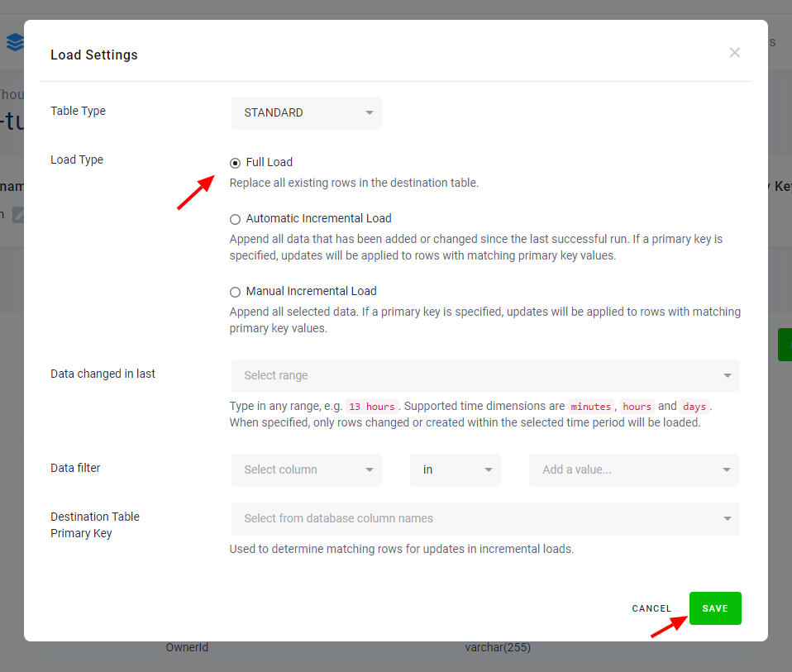Image resolution: width=792 pixels, height=672 pixels.
Task: Open the Select column data filter dropdown
Action: [x=307, y=469]
